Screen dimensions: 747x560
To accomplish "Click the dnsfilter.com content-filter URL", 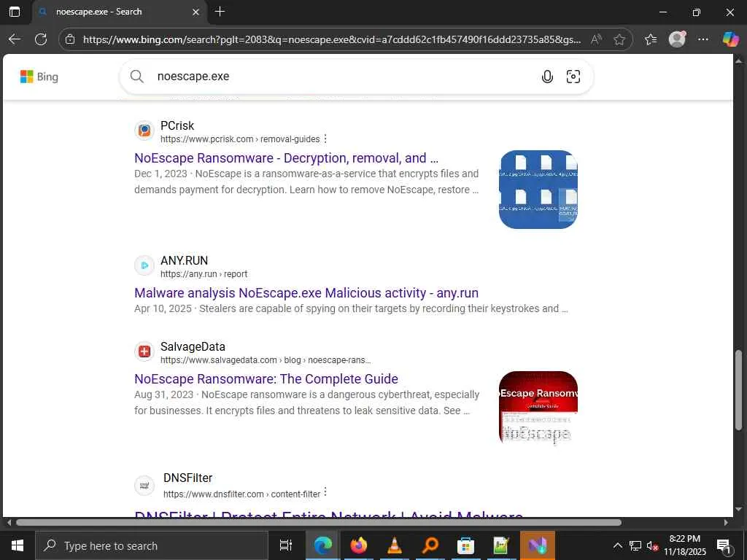I will point(242,494).
